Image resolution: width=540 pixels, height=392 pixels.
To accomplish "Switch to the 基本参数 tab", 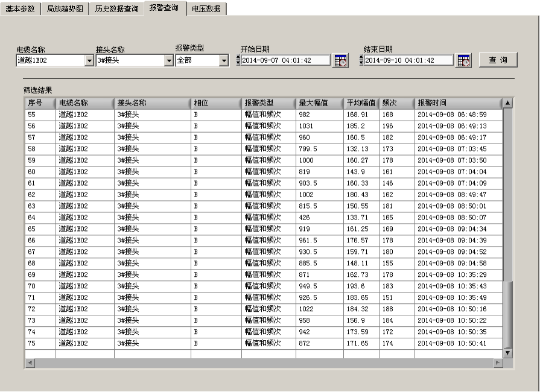I will pyautogui.click(x=21, y=8).
